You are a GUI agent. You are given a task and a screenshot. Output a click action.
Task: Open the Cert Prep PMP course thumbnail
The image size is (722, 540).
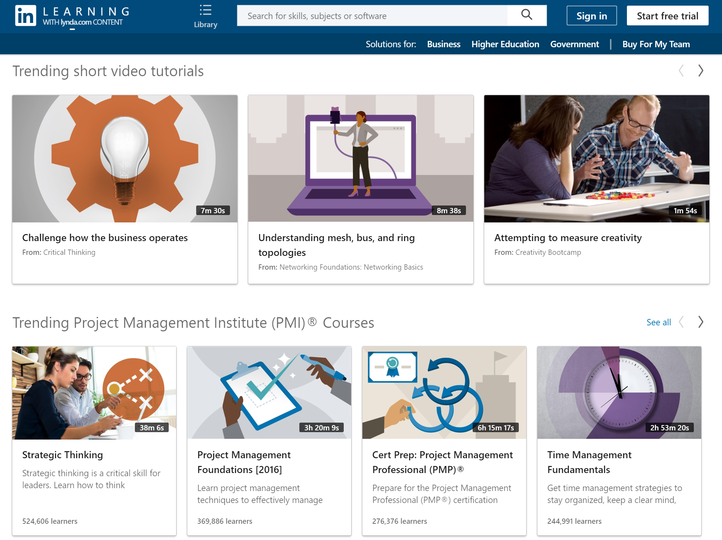pos(444,393)
